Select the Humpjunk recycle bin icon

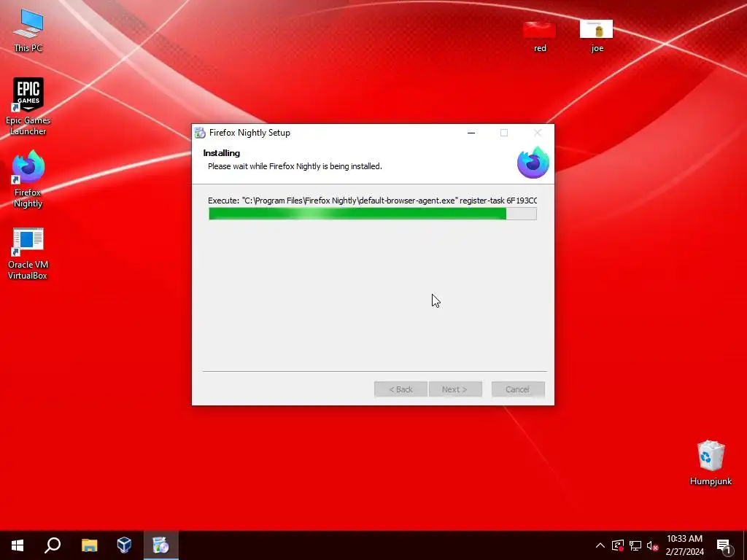click(711, 463)
